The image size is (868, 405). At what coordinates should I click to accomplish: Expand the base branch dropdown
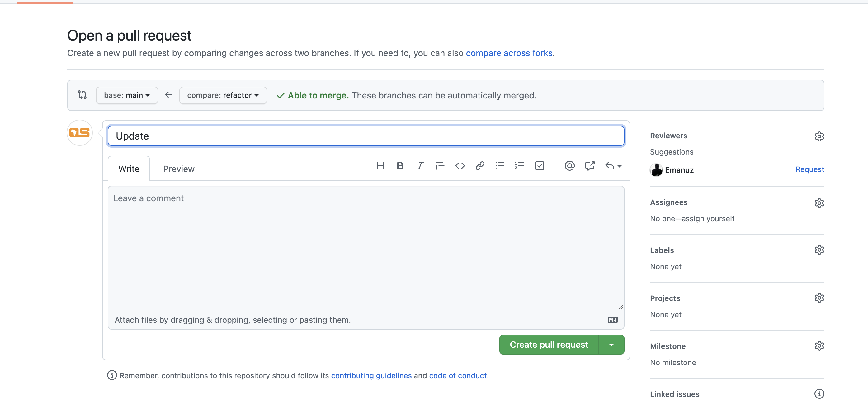coord(127,95)
